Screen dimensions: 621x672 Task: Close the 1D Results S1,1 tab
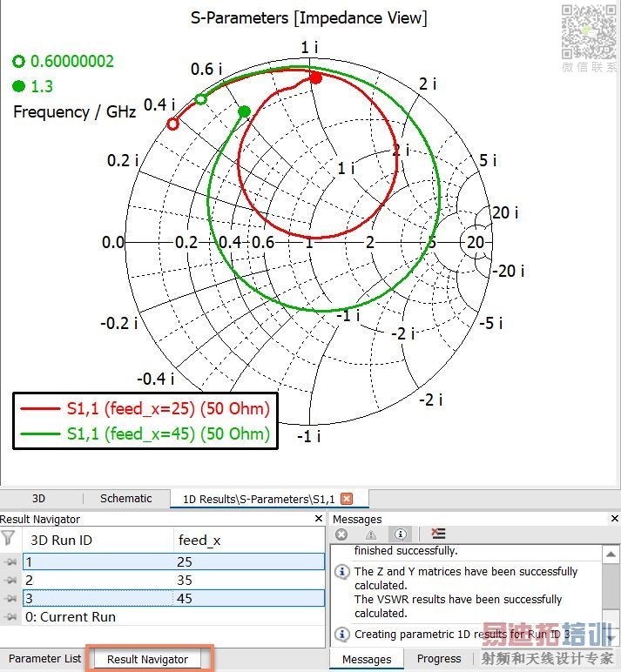(347, 499)
